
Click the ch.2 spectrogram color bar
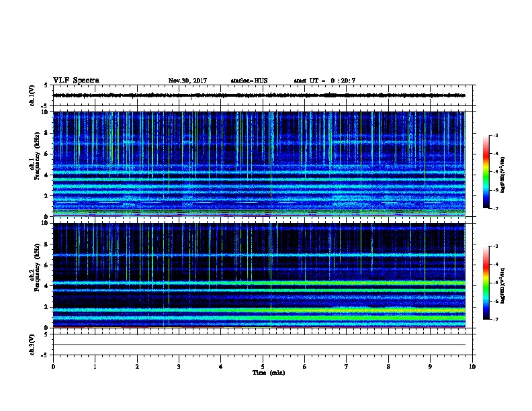coord(486,283)
